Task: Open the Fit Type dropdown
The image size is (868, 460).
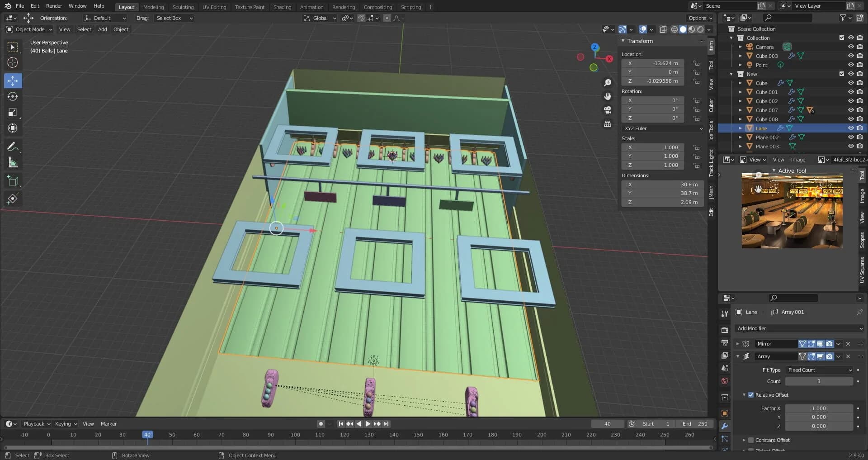Action: coord(819,370)
